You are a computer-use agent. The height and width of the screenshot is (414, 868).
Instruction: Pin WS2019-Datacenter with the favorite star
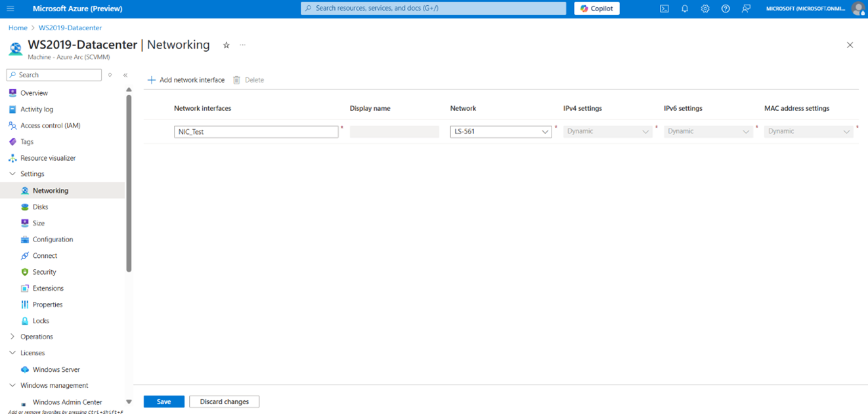(x=227, y=45)
